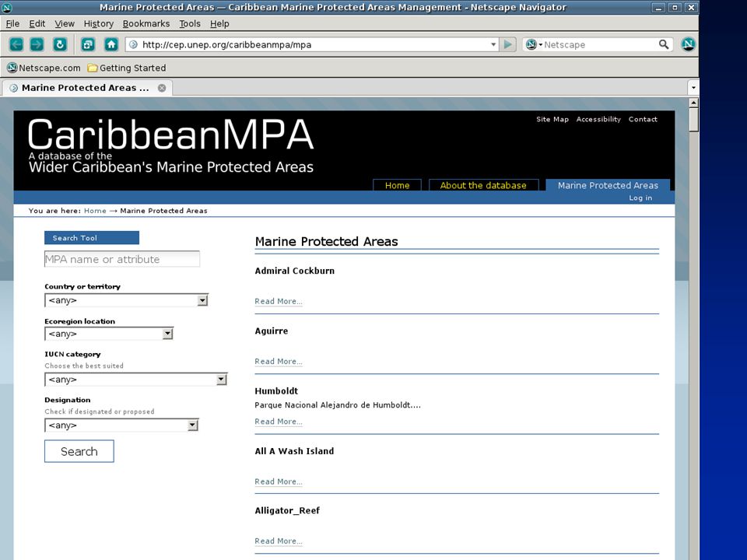Reload the page using the refresh icon

point(60,44)
